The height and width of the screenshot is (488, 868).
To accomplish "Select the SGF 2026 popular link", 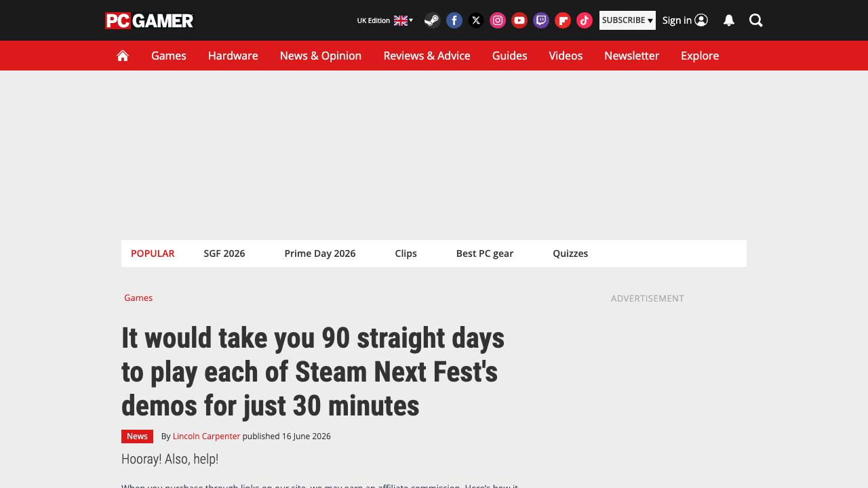I will click(224, 253).
